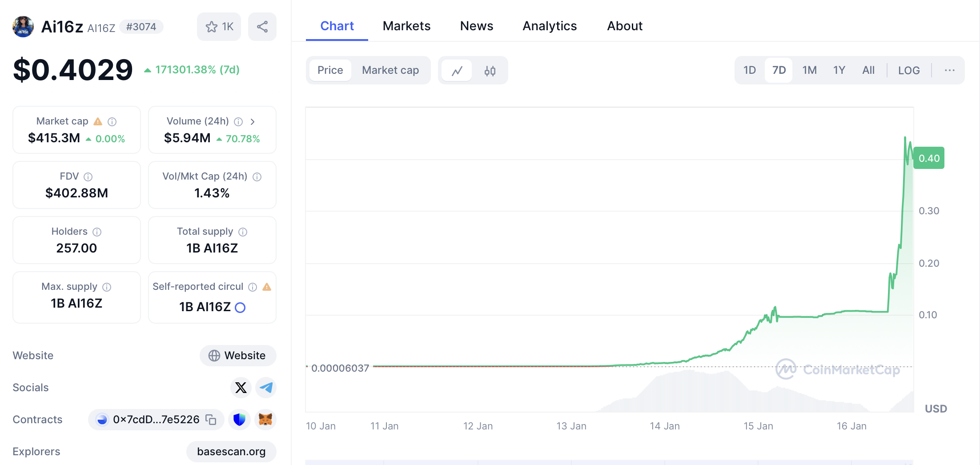Open the Ai16z Telegram channel
Image resolution: width=980 pixels, height=465 pixels.
point(266,388)
